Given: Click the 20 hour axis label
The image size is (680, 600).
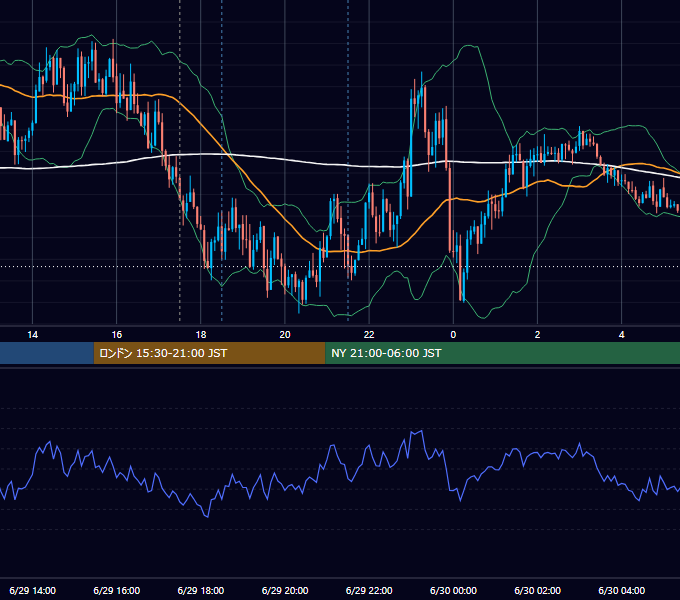Looking at the screenshot, I should (x=285, y=335).
